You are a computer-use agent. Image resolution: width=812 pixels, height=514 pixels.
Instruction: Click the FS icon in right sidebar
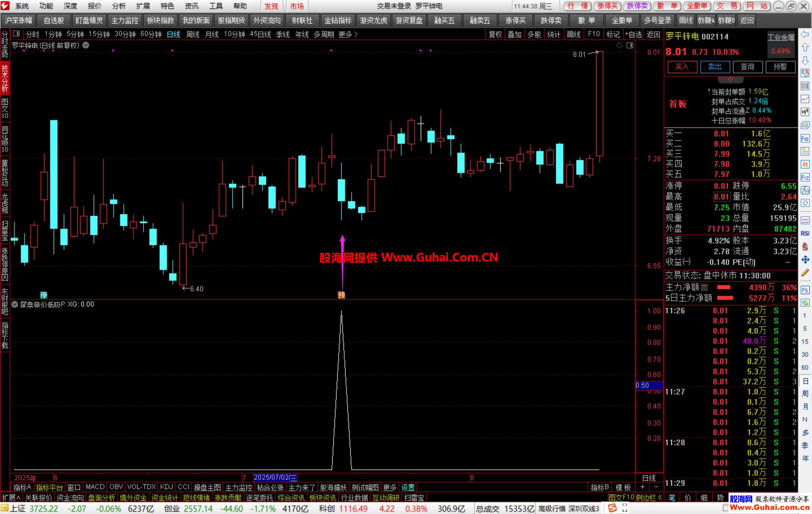click(x=805, y=290)
